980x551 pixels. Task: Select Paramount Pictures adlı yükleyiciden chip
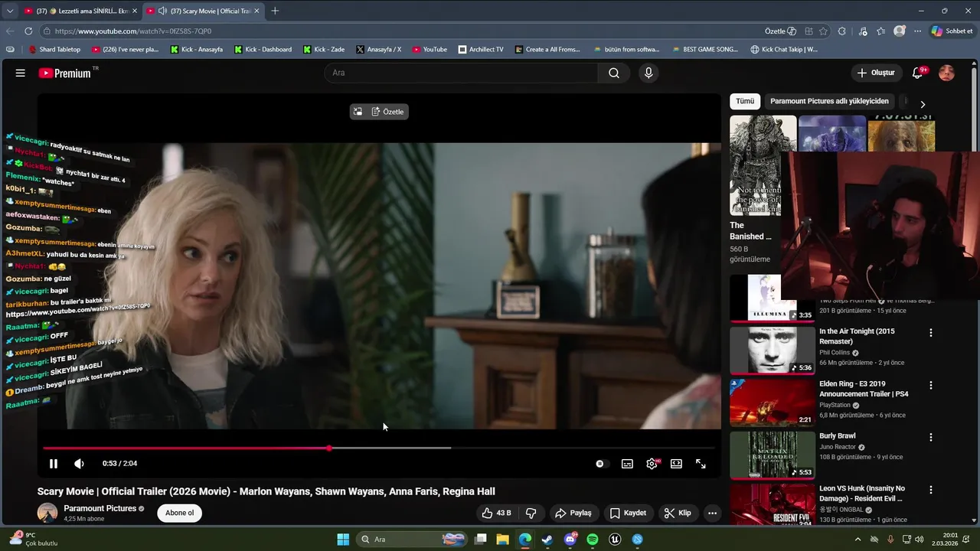coord(829,101)
